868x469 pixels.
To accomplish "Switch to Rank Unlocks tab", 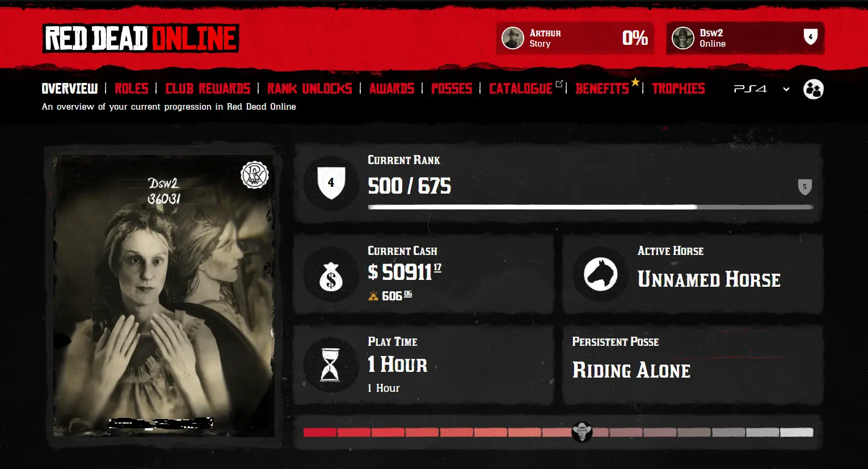I will pyautogui.click(x=309, y=89).
